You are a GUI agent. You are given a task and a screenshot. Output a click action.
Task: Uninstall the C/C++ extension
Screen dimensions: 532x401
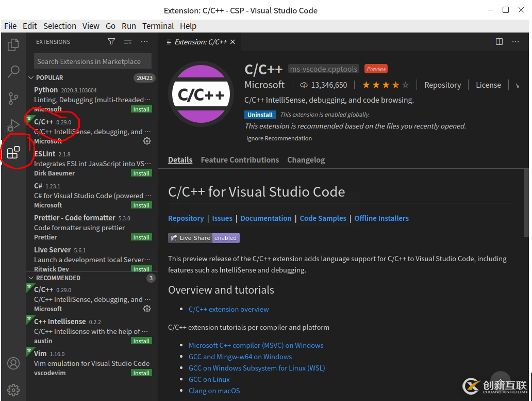click(260, 115)
